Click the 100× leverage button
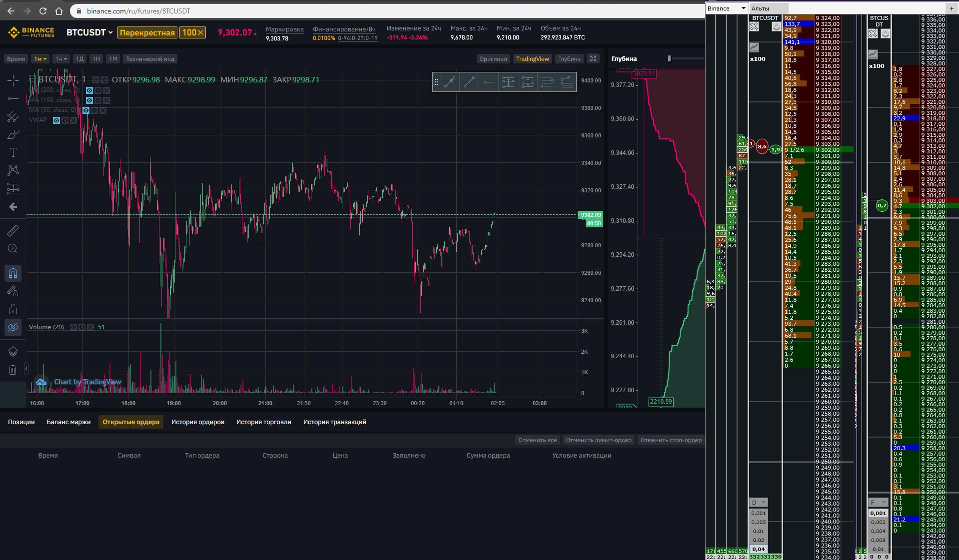959x560 pixels. click(193, 32)
